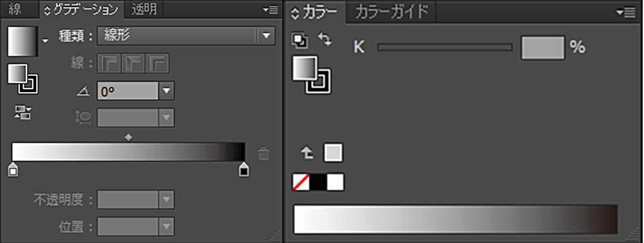
Task: Select the white gradient stop
Action: click(13, 169)
